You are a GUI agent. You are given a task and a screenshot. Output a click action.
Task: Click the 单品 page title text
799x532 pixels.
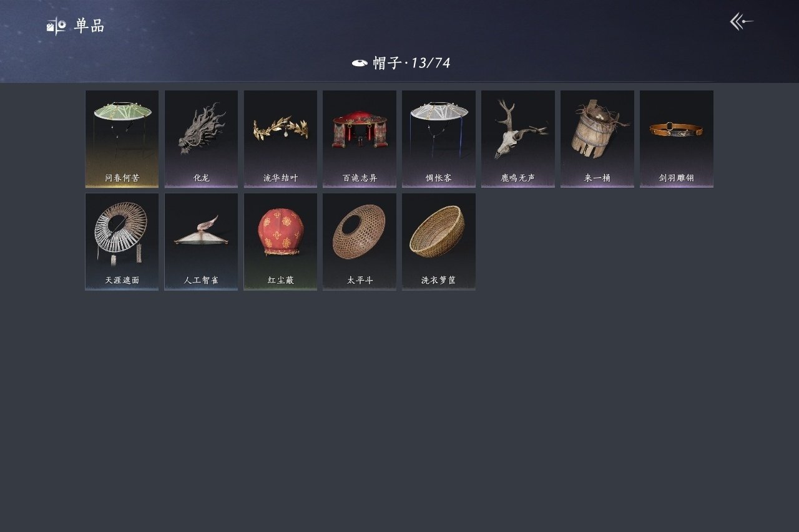click(89, 26)
